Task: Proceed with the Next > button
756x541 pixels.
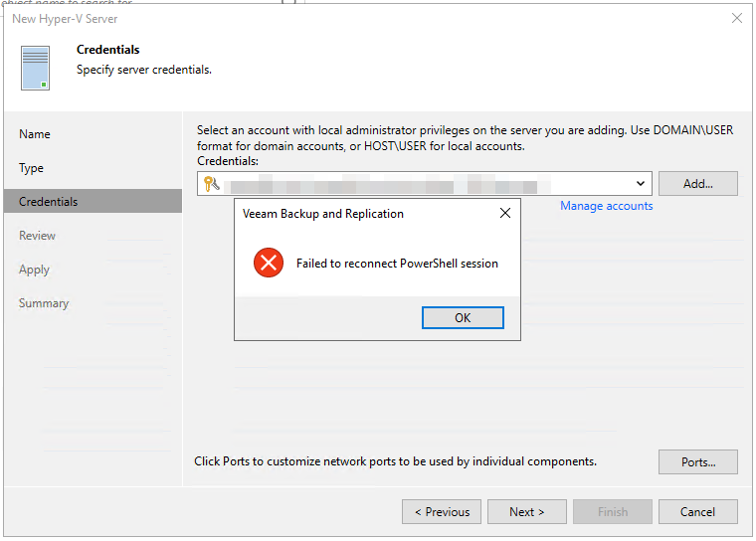Action: (526, 511)
